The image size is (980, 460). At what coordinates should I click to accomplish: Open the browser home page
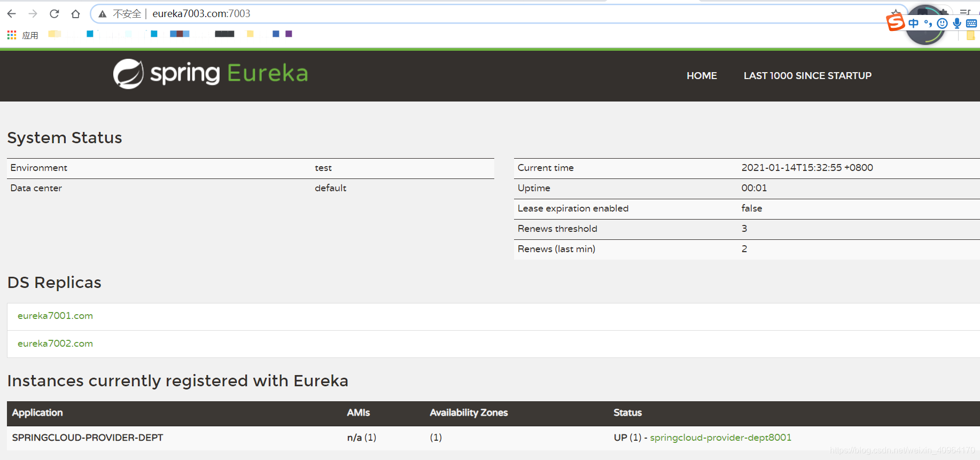click(75, 14)
